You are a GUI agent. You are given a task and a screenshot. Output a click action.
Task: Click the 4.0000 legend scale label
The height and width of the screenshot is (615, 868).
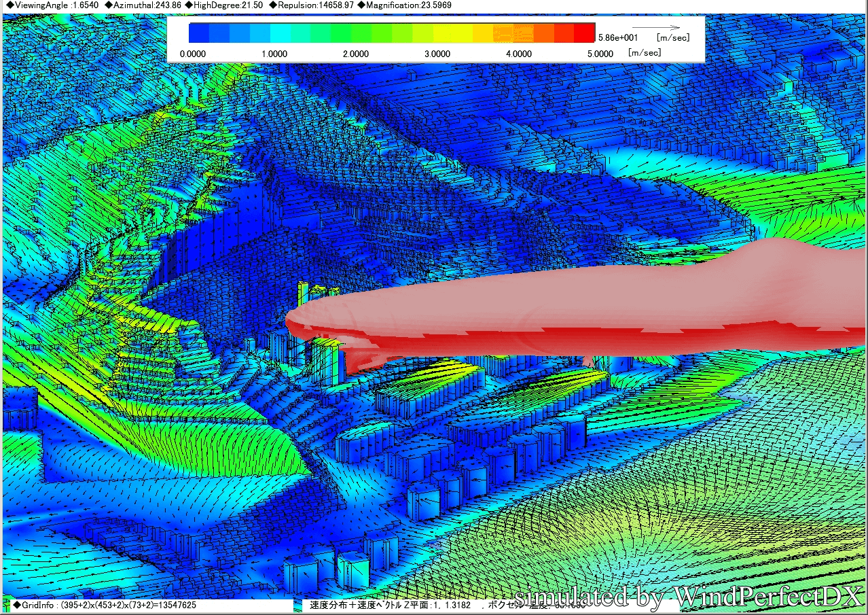click(518, 54)
